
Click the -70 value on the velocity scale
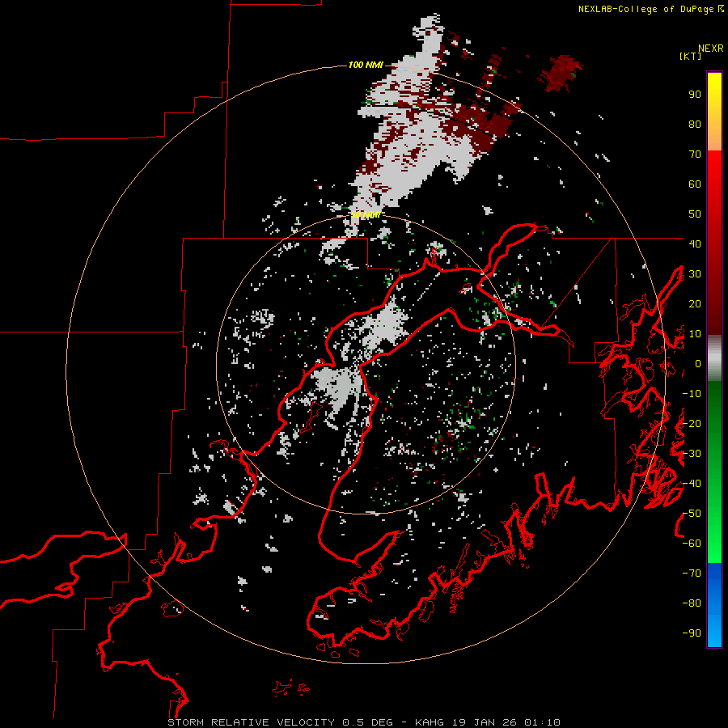[x=692, y=574]
